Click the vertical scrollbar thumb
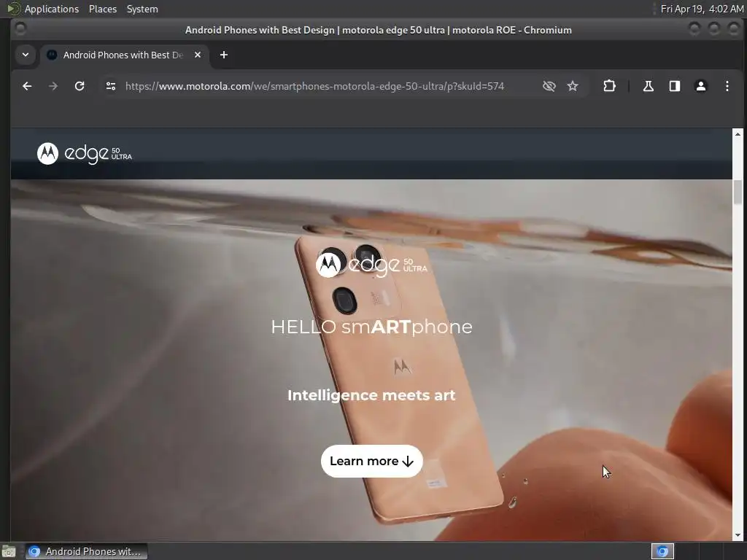747x560 pixels. tap(738, 192)
